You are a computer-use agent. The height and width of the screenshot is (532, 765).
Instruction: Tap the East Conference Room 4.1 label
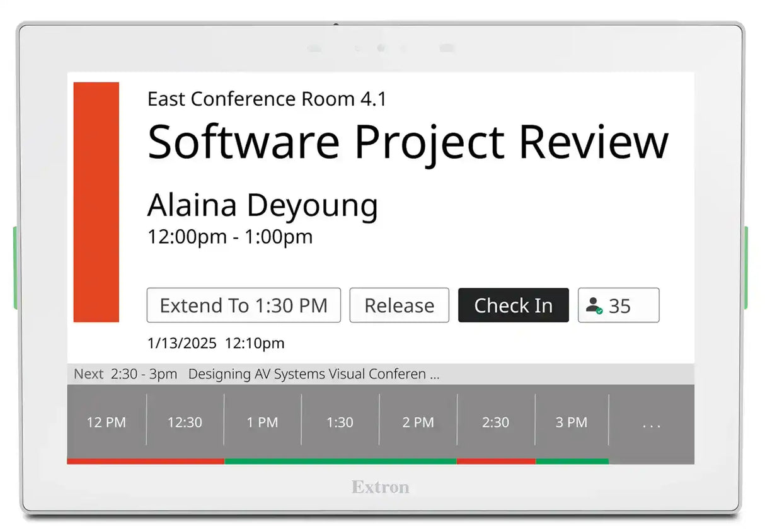267,99
